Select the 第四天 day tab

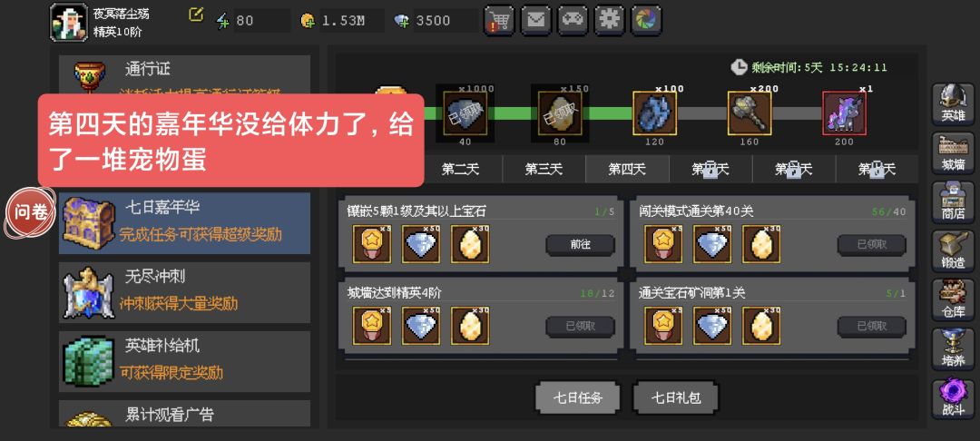pyautogui.click(x=627, y=169)
